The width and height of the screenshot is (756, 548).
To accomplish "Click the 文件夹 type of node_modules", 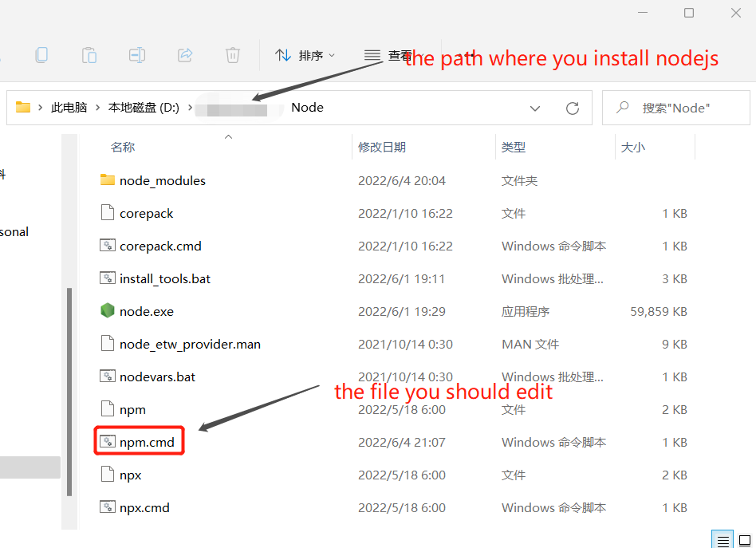I will click(519, 180).
